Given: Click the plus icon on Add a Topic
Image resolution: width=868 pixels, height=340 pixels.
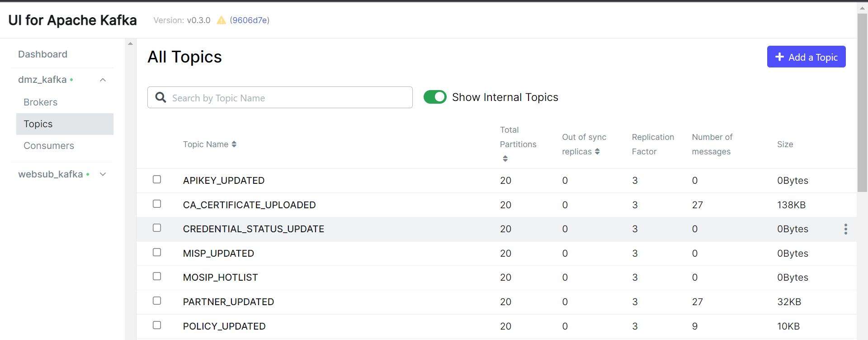Looking at the screenshot, I should [779, 57].
